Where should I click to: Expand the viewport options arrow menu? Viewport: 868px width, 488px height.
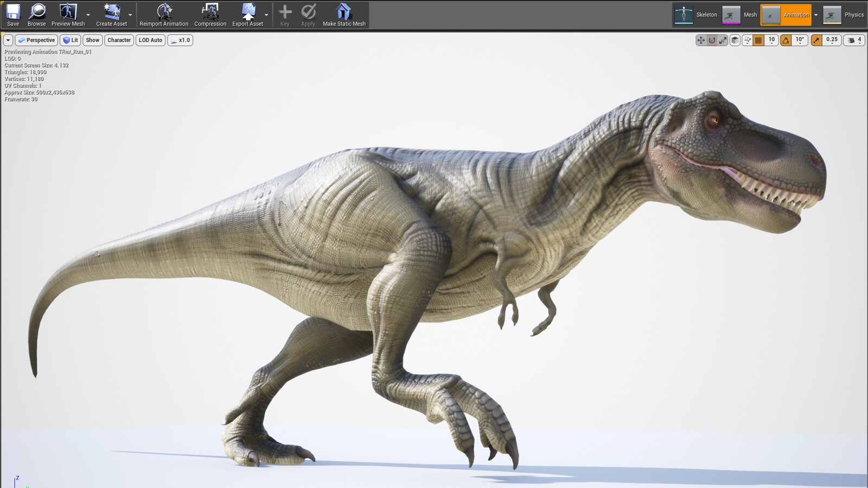pyautogui.click(x=8, y=40)
